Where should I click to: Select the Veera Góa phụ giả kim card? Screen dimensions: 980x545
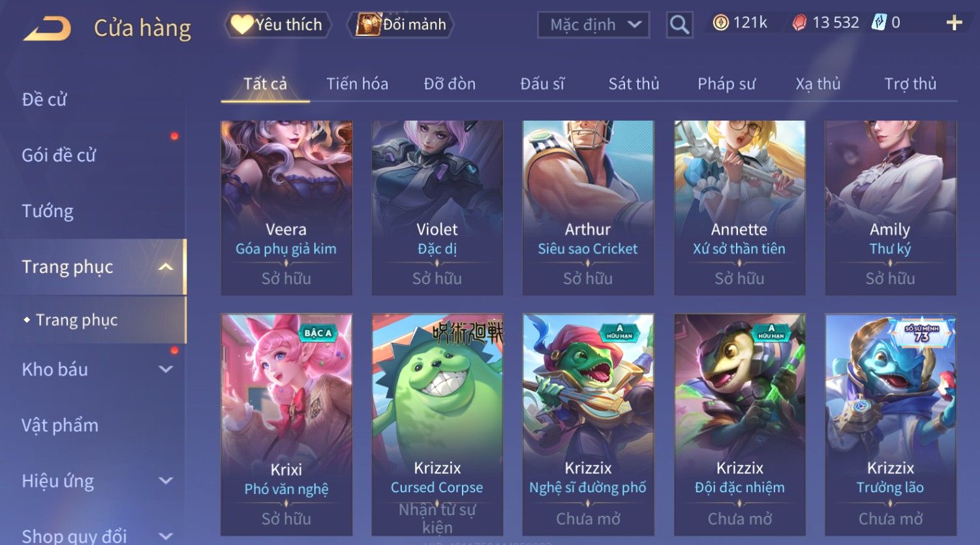point(286,208)
